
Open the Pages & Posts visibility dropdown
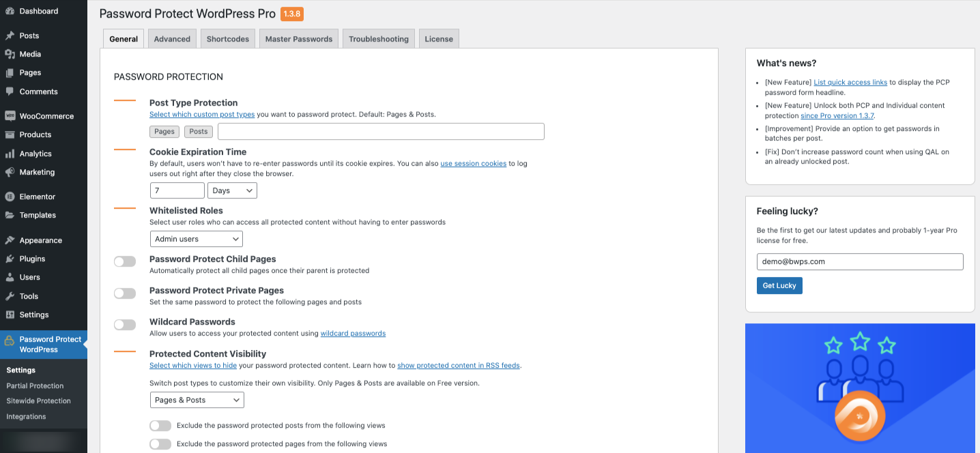pos(197,400)
